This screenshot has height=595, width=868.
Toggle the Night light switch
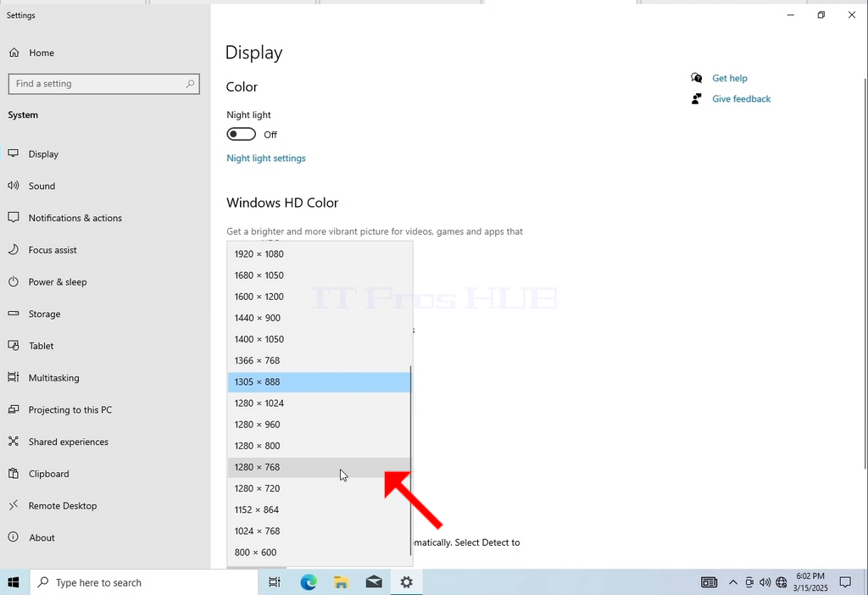tap(242, 135)
